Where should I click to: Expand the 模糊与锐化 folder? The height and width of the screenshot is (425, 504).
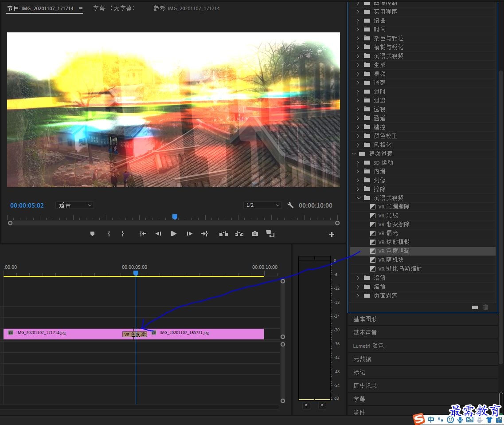coord(358,47)
